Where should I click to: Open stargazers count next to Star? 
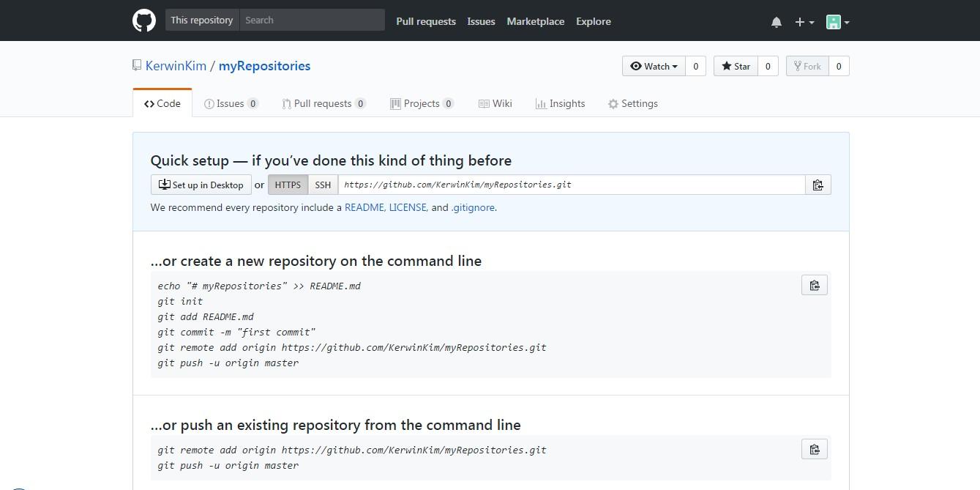[x=768, y=66]
